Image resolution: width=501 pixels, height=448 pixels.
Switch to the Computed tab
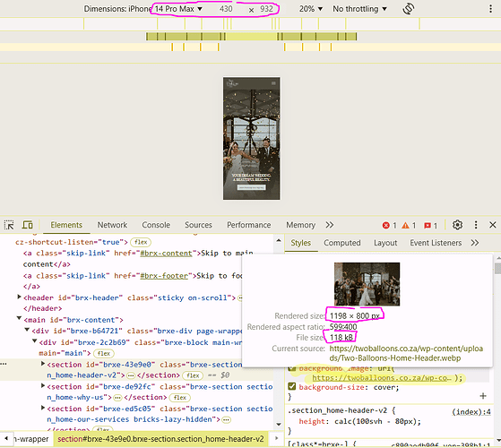(x=341, y=243)
